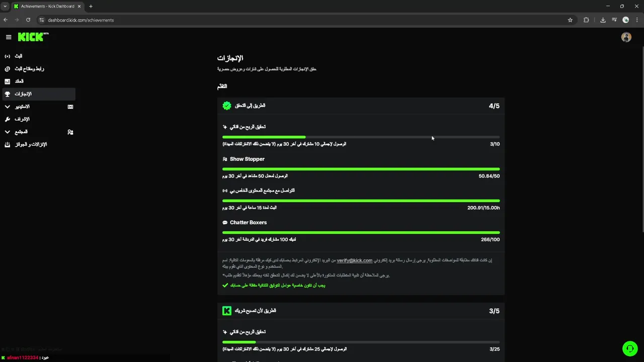Open the Chrome three-dot menu
Screen dimensions: 644x362
tap(636, 20)
